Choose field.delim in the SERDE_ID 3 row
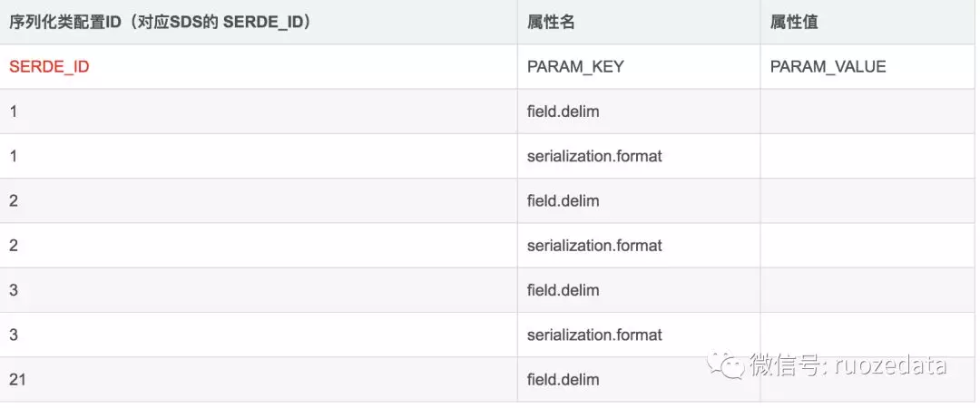Viewport: 980px width, 408px height. [x=563, y=290]
